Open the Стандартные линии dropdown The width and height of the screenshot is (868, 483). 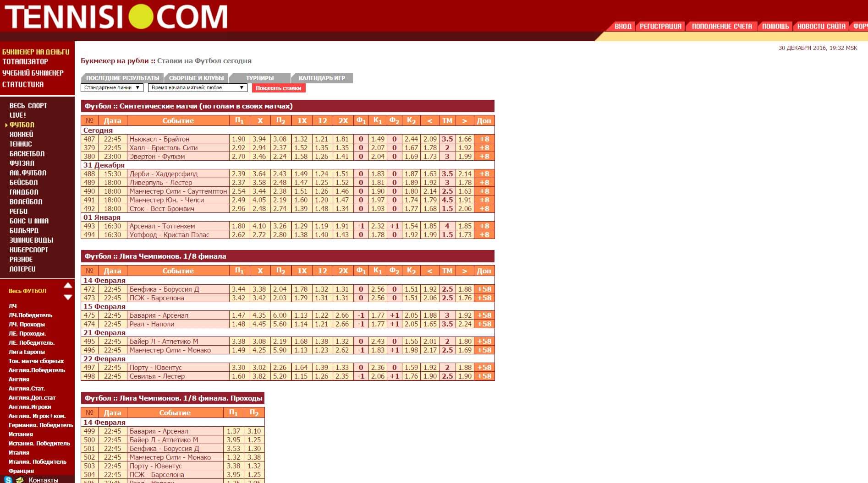[x=112, y=87]
